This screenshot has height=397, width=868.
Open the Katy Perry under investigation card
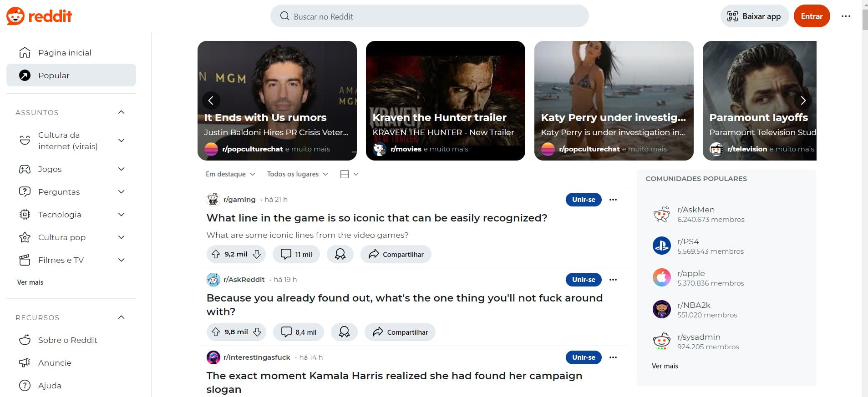(614, 101)
